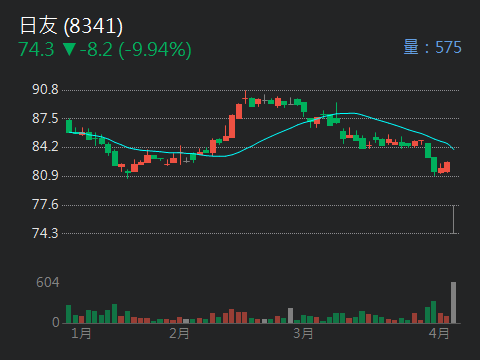Click the down-triangle price change indicator
The height and width of the screenshot is (360, 480).
[69, 50]
